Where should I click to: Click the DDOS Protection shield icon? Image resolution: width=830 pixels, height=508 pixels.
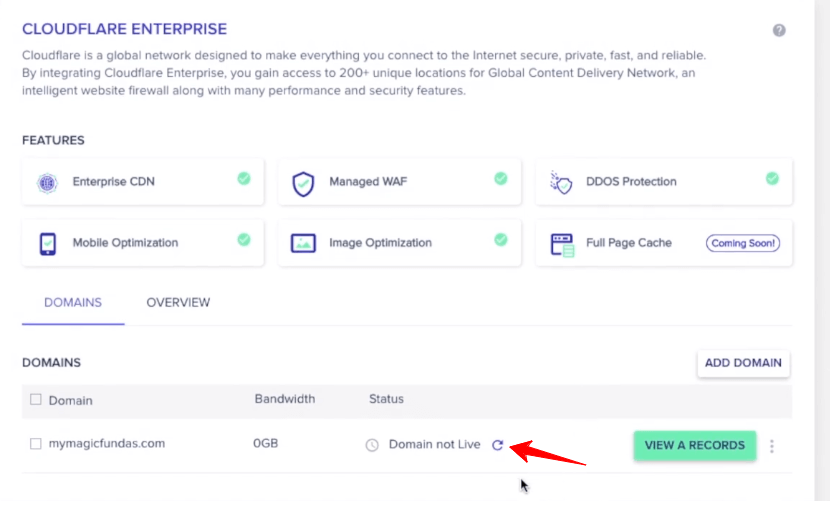pyautogui.click(x=562, y=183)
